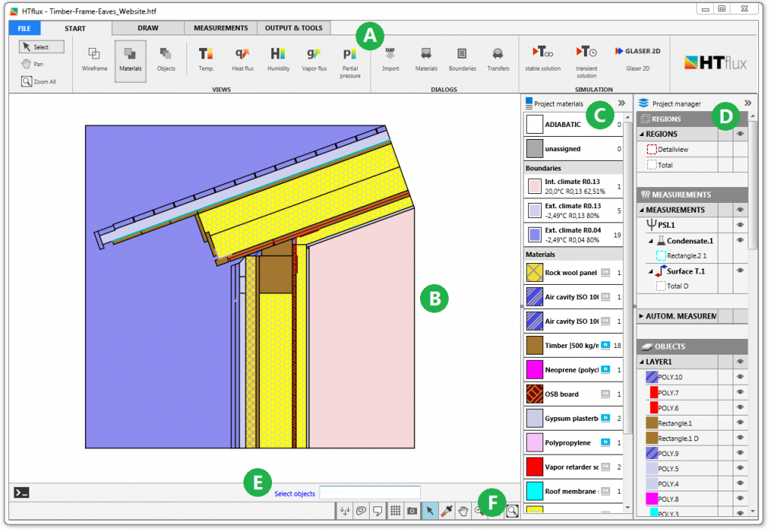
Task: Switch to Wireframe view
Action: (94, 60)
